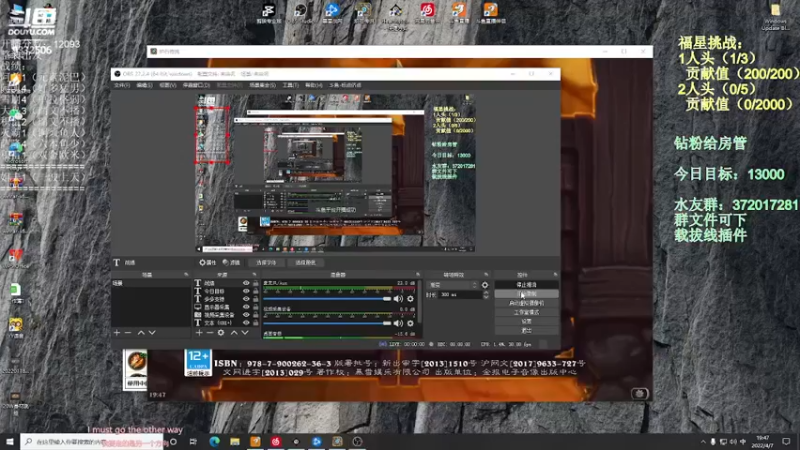Move scene down in Scenes panel
The image size is (800, 450).
point(152,333)
